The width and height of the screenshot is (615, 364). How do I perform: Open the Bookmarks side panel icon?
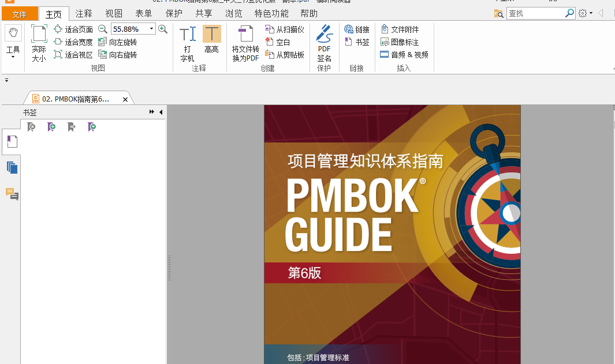click(x=12, y=141)
